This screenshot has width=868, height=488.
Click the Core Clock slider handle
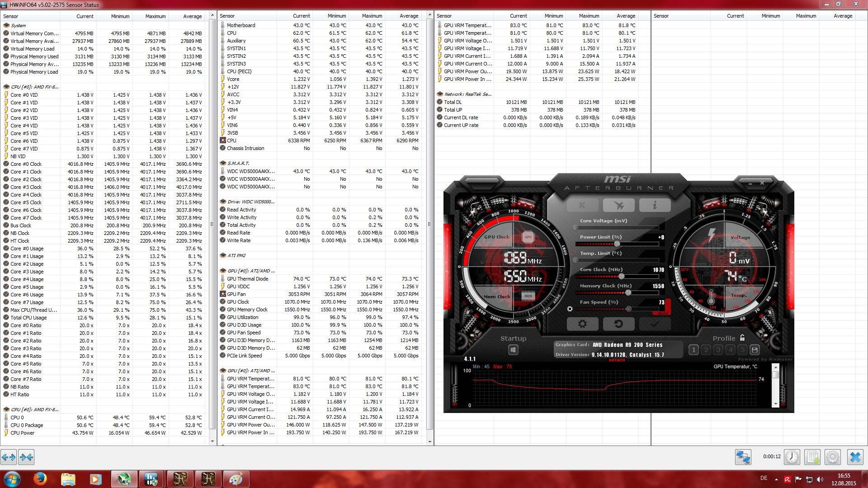click(622, 276)
